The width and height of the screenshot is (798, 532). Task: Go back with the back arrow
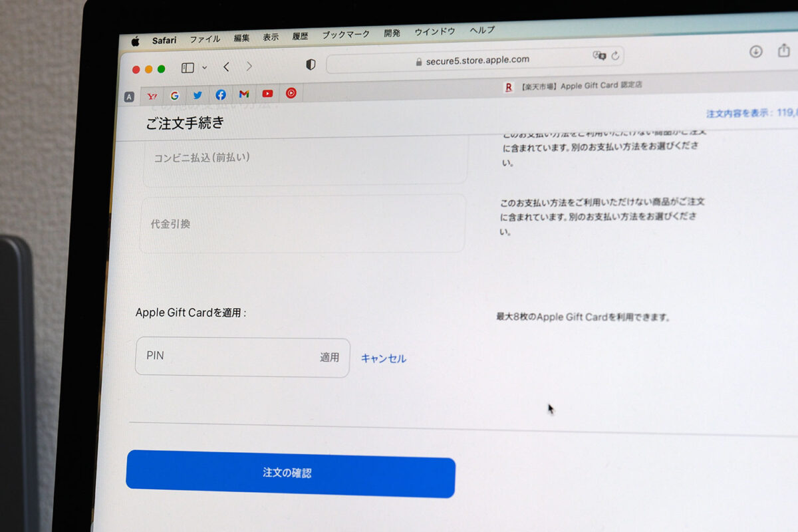226,66
